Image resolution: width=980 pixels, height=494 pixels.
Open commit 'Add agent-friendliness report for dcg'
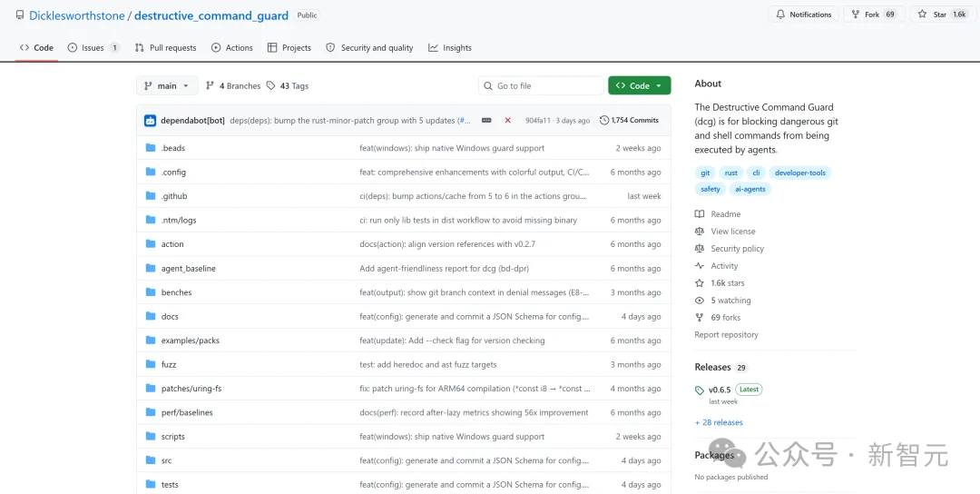445,268
